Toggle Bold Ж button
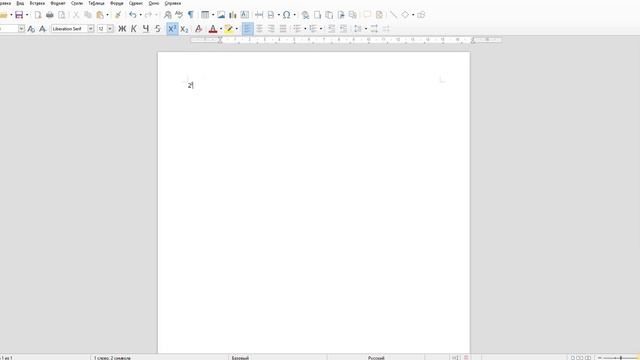The image size is (640, 360). tap(122, 29)
